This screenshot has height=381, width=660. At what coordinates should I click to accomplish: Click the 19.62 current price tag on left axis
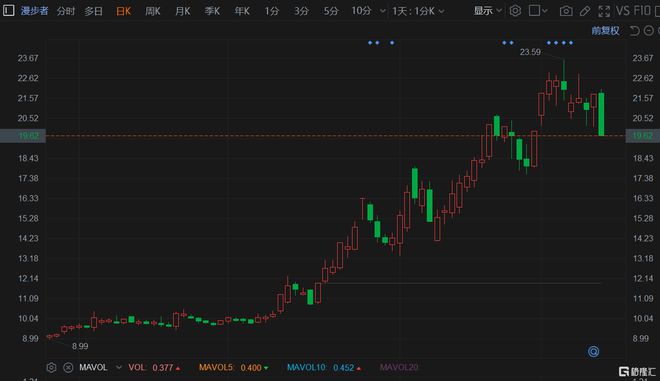click(23, 136)
